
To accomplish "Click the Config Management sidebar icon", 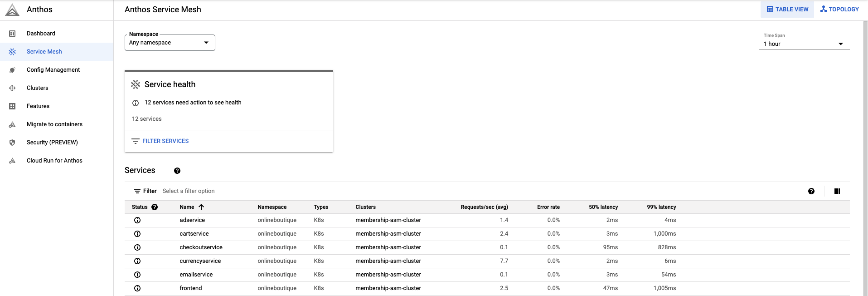I will coord(12,70).
